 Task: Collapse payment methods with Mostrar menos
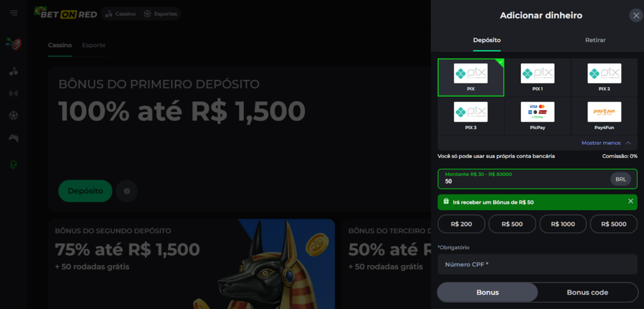[606, 143]
